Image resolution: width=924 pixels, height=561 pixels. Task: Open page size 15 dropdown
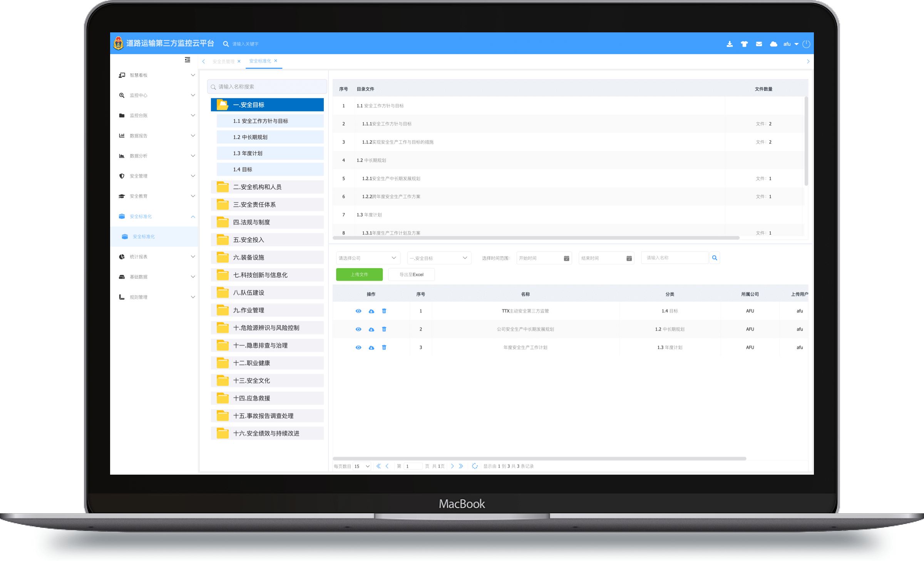(362, 466)
